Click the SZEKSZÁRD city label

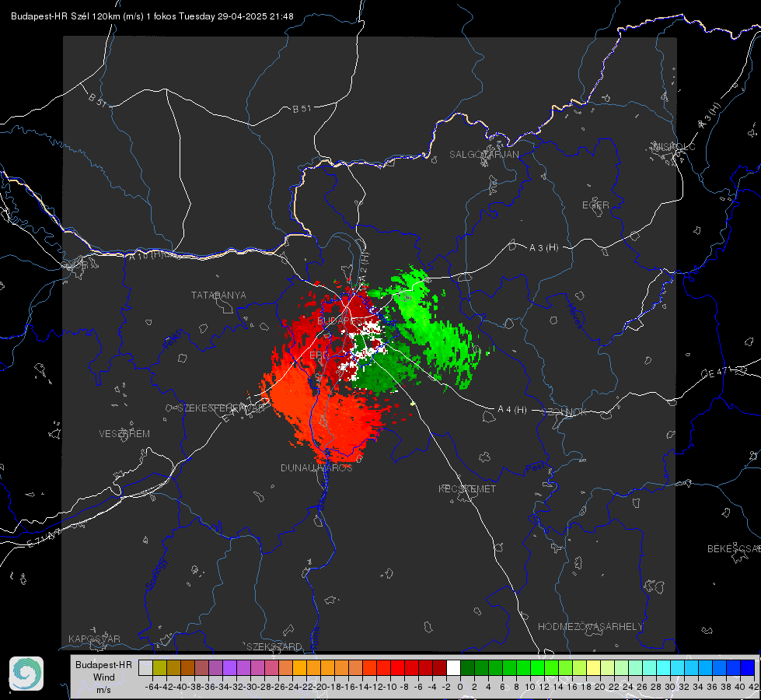(274, 646)
